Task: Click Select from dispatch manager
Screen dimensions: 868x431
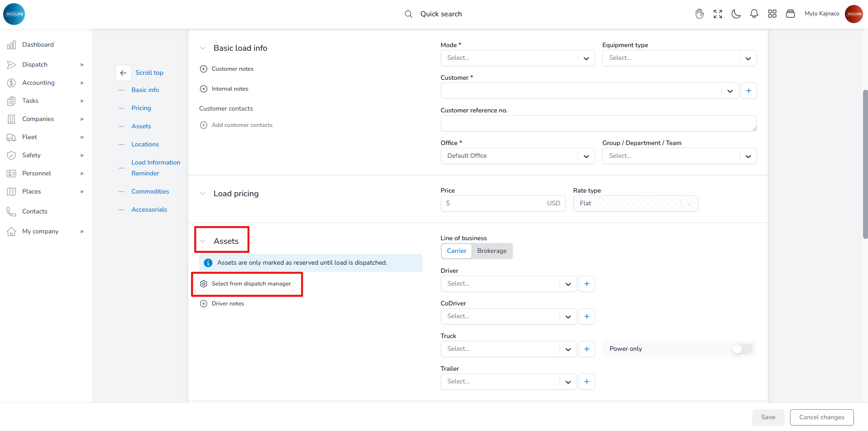Action: click(x=251, y=284)
